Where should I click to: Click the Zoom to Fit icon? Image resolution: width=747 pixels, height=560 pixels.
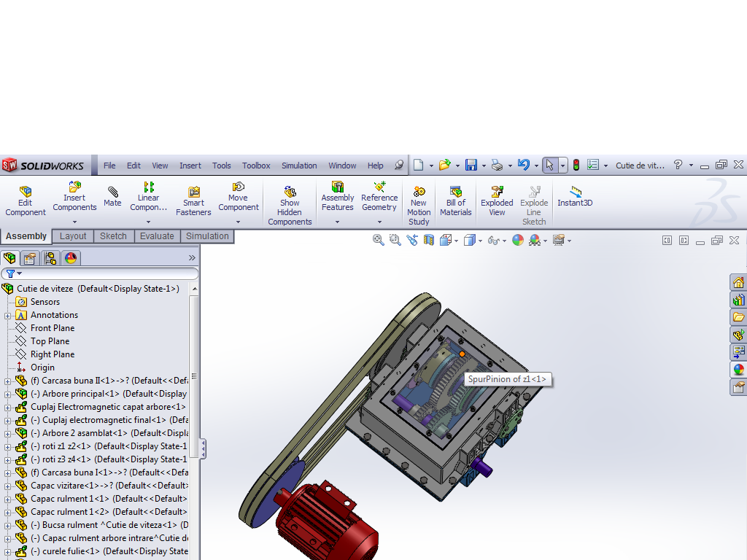[379, 240]
